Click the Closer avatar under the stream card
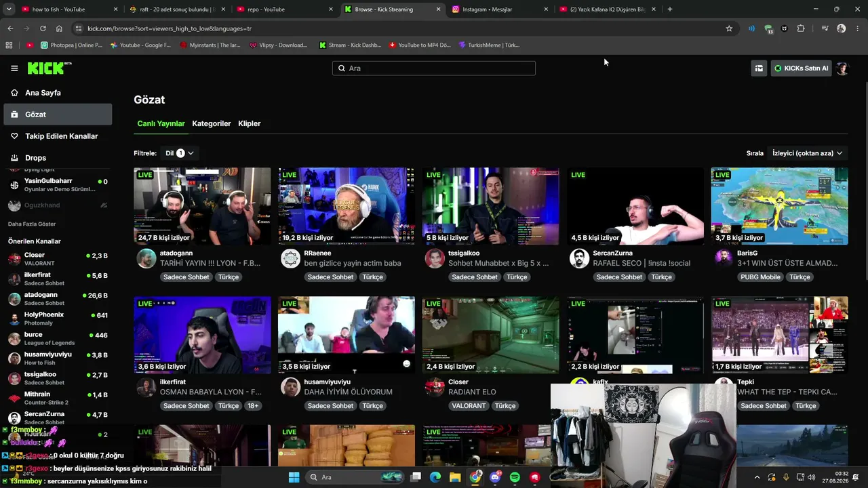 (x=435, y=387)
